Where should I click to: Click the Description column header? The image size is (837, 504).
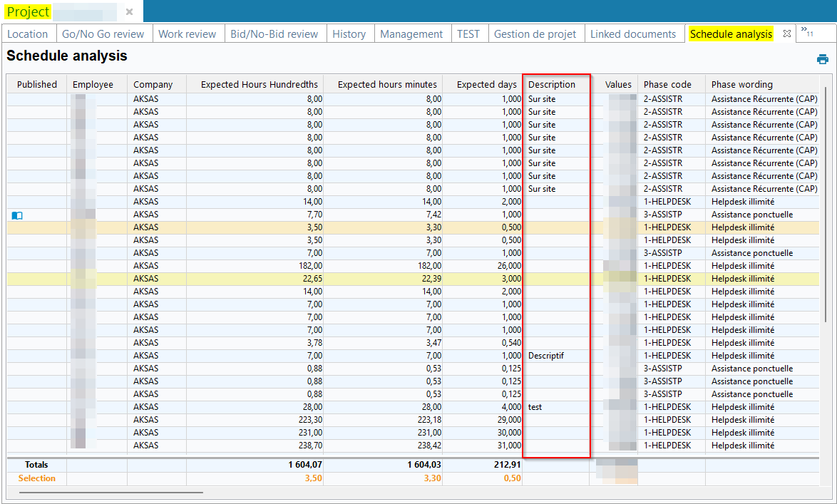pos(552,84)
